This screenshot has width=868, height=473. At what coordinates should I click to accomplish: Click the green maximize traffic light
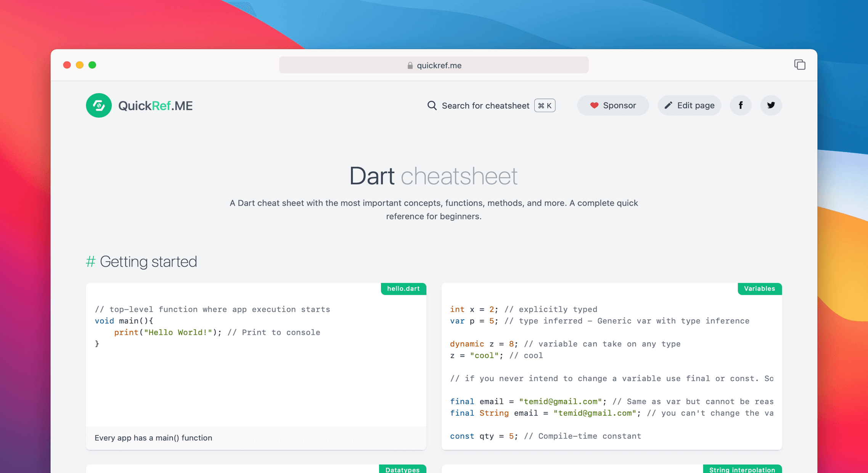tap(92, 65)
